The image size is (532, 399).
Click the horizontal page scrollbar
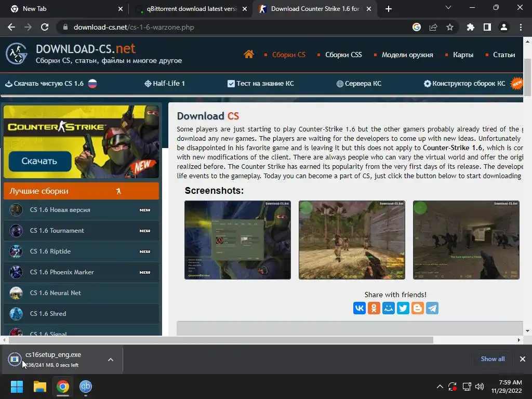[221, 340]
